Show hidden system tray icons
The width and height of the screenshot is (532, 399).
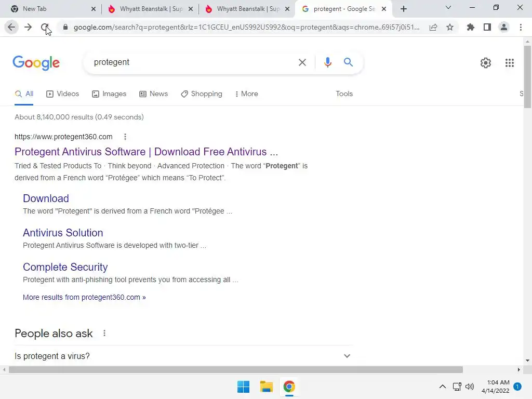[443, 387]
